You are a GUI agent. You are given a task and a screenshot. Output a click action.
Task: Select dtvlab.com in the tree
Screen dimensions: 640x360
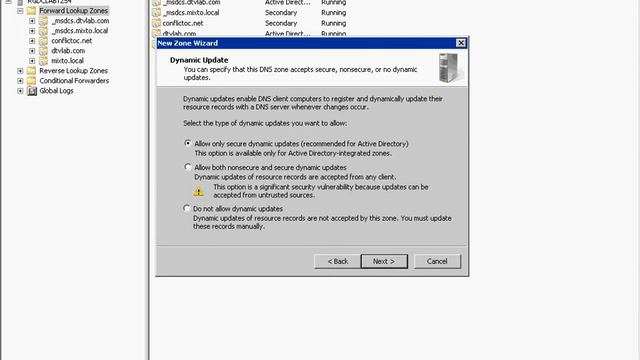pyautogui.click(x=68, y=51)
